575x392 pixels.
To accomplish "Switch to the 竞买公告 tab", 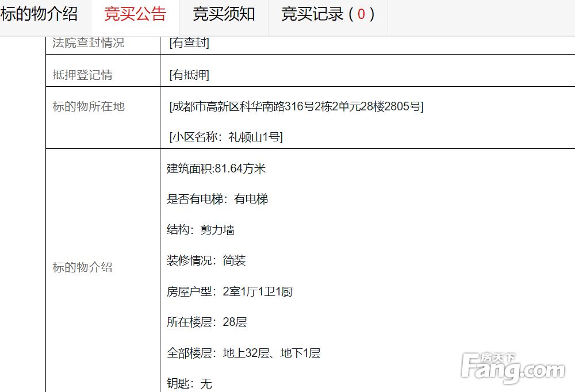I will pyautogui.click(x=135, y=14).
